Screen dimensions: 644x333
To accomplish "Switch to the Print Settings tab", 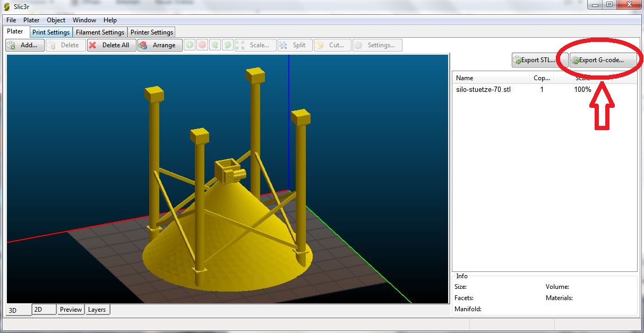I will [51, 32].
